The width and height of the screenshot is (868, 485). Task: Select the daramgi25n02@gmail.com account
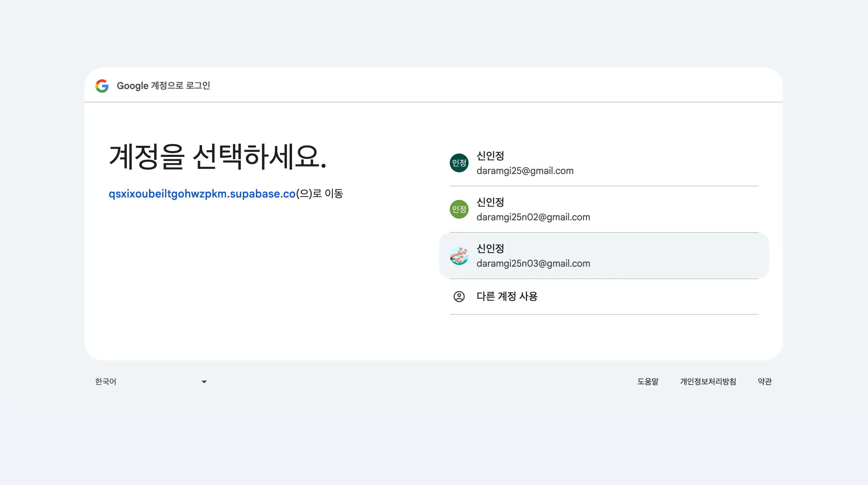pyautogui.click(x=533, y=217)
